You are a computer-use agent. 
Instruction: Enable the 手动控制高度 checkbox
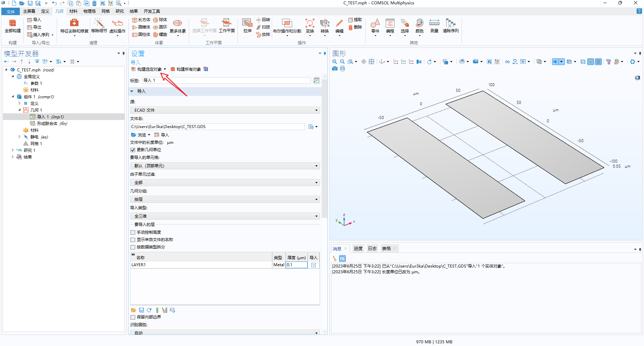tap(133, 232)
